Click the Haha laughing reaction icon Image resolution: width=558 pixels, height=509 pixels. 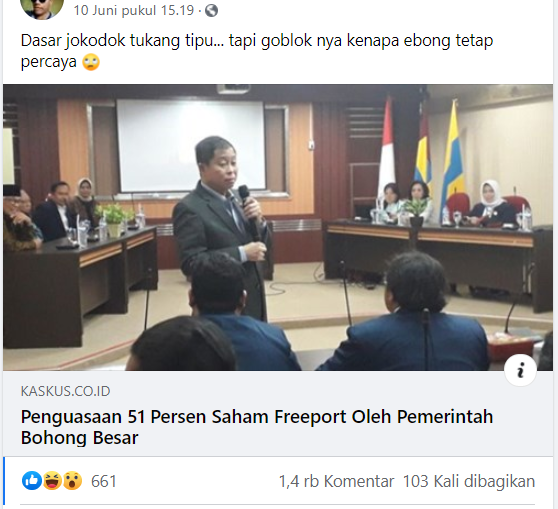pyautogui.click(x=52, y=481)
